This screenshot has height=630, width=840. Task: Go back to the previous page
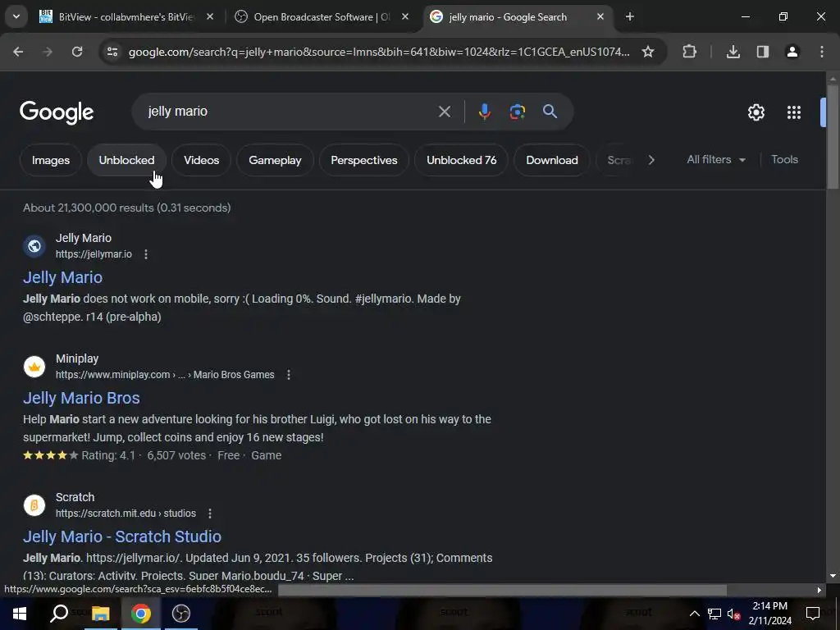18,52
